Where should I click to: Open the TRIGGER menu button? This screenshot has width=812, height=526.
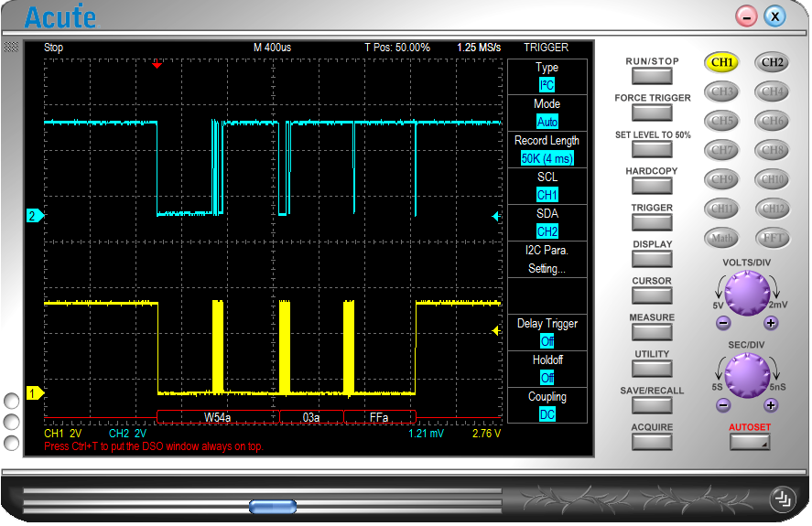click(652, 222)
